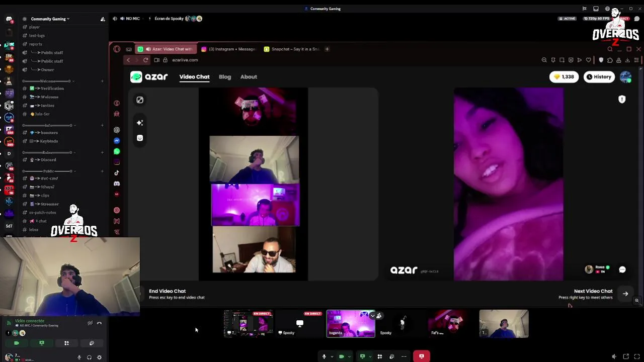
Task: Switch to the Blog tab on Azar
Action: 225,77
